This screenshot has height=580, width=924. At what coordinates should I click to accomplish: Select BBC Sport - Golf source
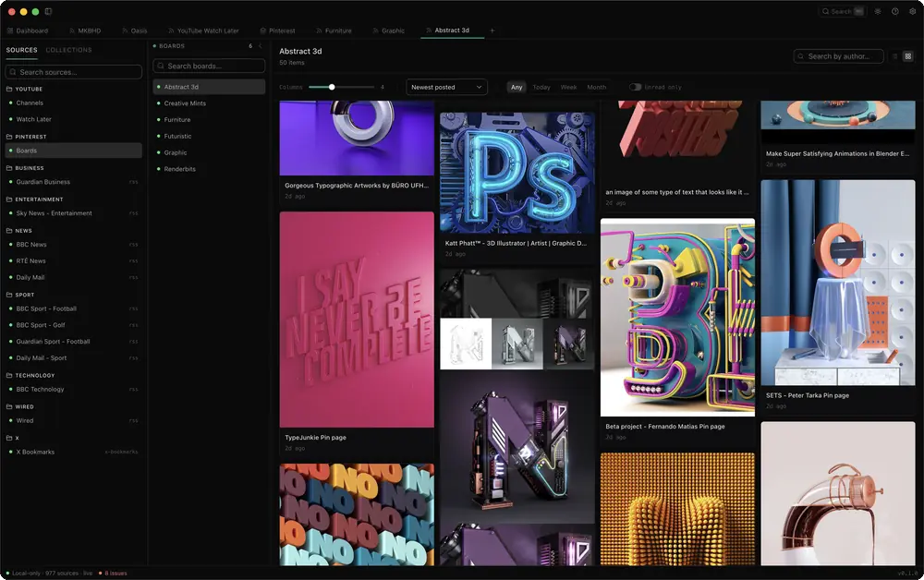(74, 325)
